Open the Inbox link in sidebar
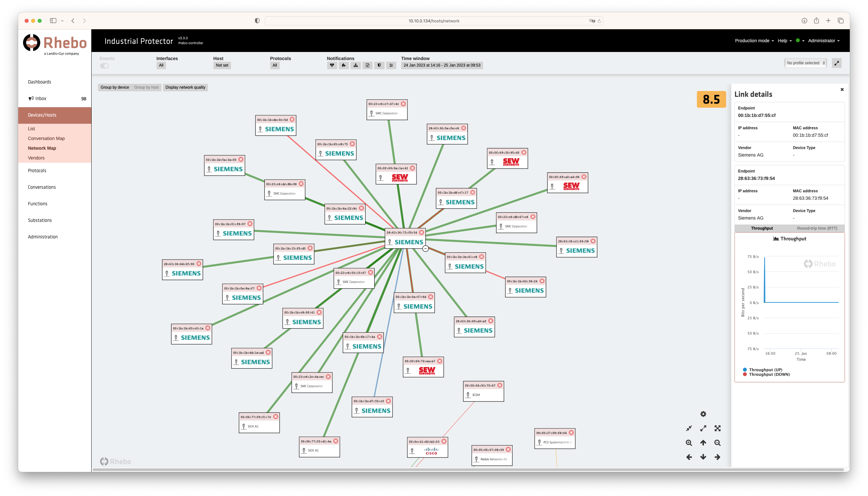This screenshot has width=868, height=496. pos(41,98)
